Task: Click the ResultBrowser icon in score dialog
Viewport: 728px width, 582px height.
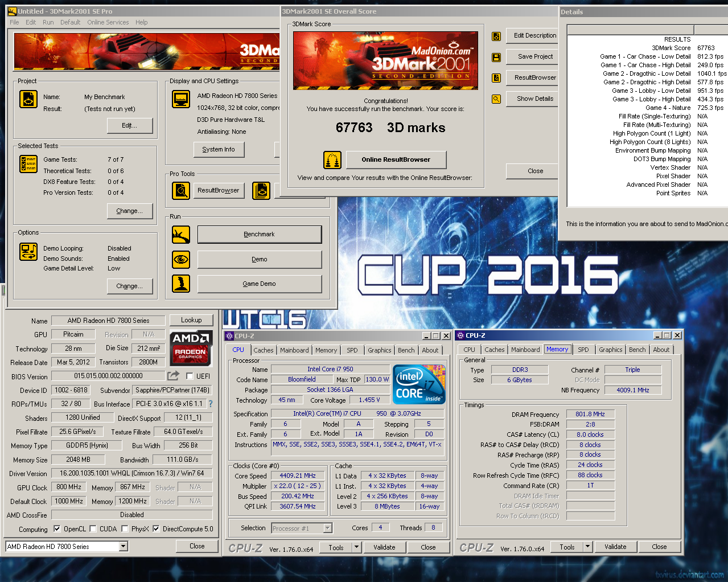Action: [x=496, y=78]
